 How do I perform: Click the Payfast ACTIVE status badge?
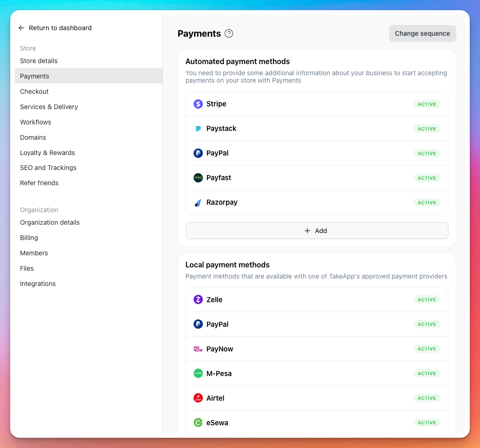click(427, 178)
